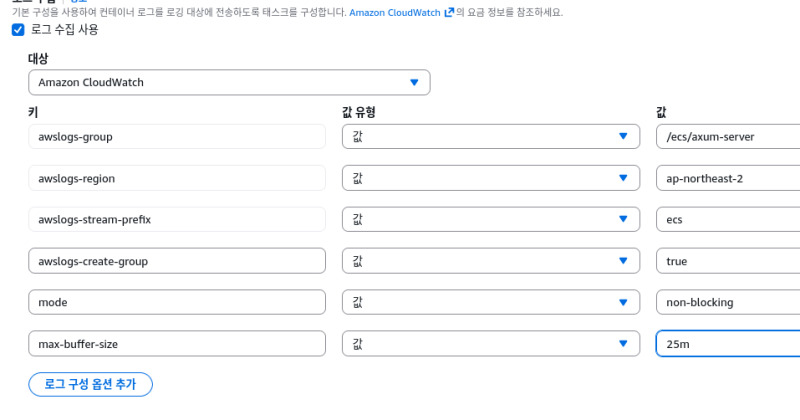Click the non-blocking value field
The width and height of the screenshot is (800, 420).
[x=728, y=302]
